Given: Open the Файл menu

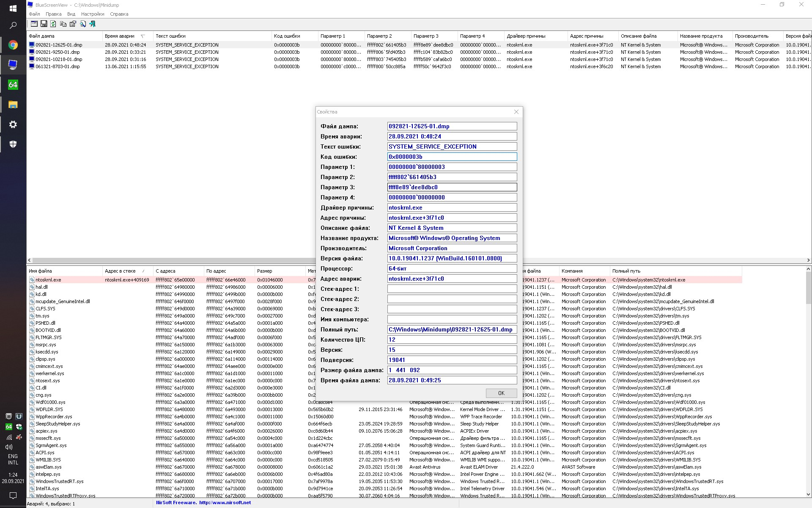Looking at the screenshot, I should pos(35,14).
